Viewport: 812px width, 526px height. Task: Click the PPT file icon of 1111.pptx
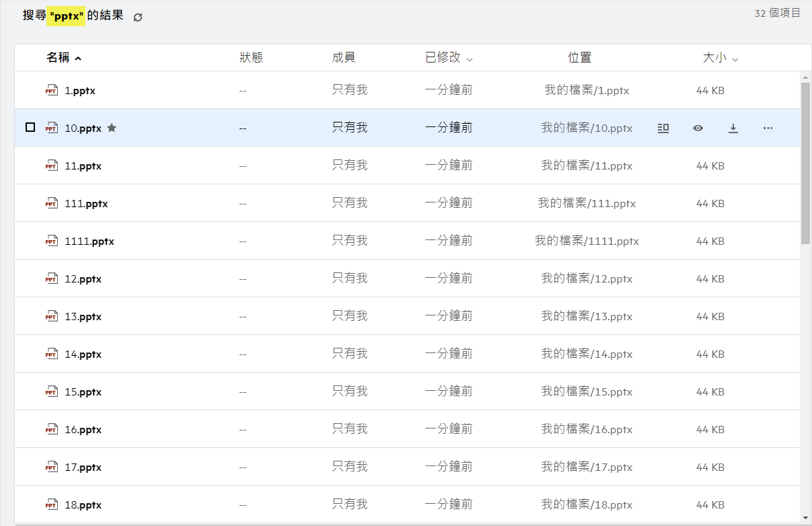52,241
